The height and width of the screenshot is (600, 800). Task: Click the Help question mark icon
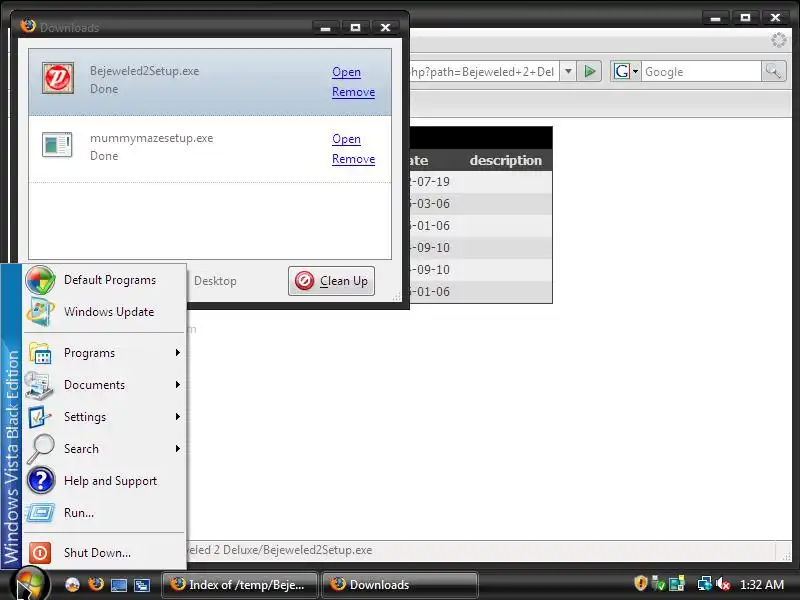[41, 481]
